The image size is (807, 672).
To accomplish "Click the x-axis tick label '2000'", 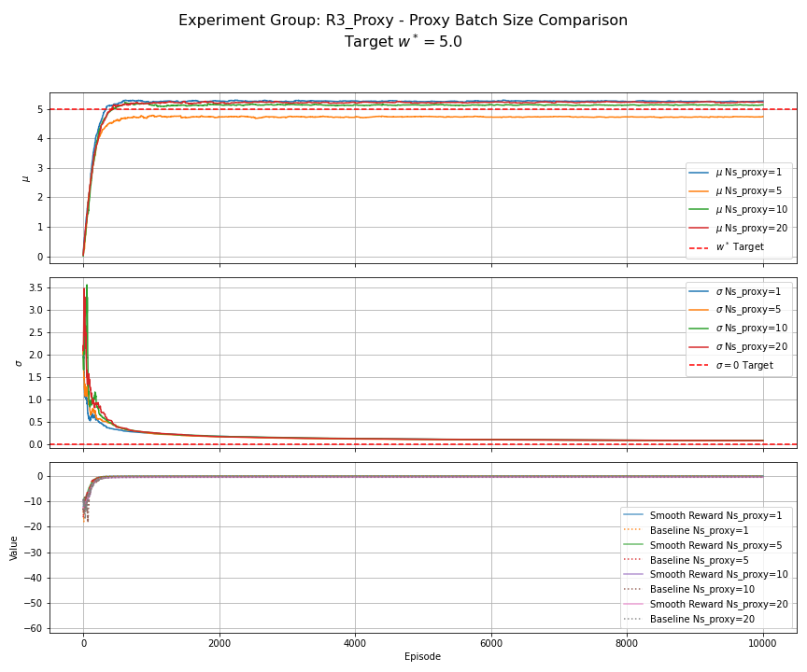I will point(219,643).
